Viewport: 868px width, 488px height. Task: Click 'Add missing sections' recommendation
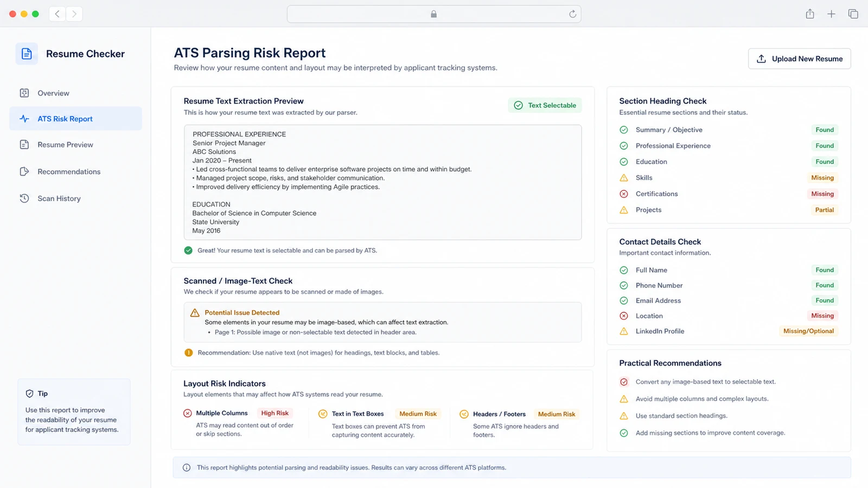pyautogui.click(x=710, y=433)
